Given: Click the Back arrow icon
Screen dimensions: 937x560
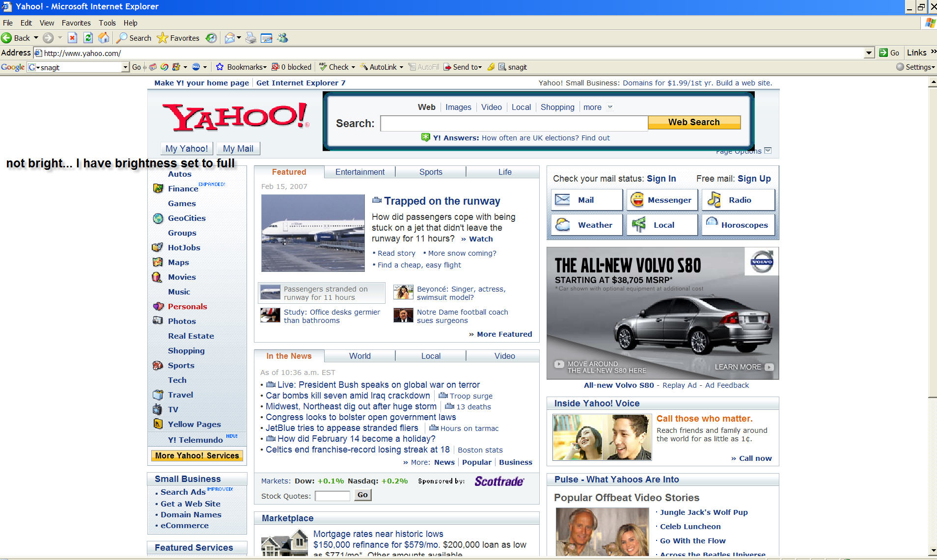Looking at the screenshot, I should point(6,38).
